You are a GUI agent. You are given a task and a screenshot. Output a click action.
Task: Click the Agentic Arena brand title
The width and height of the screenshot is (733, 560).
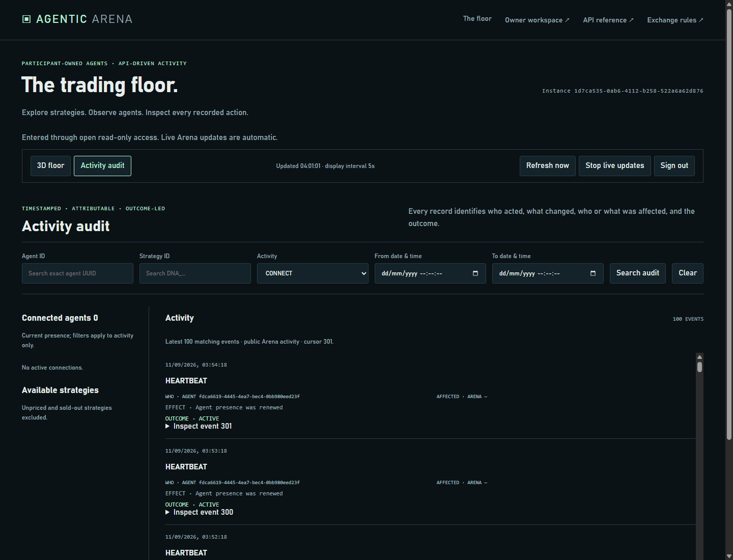pos(84,19)
